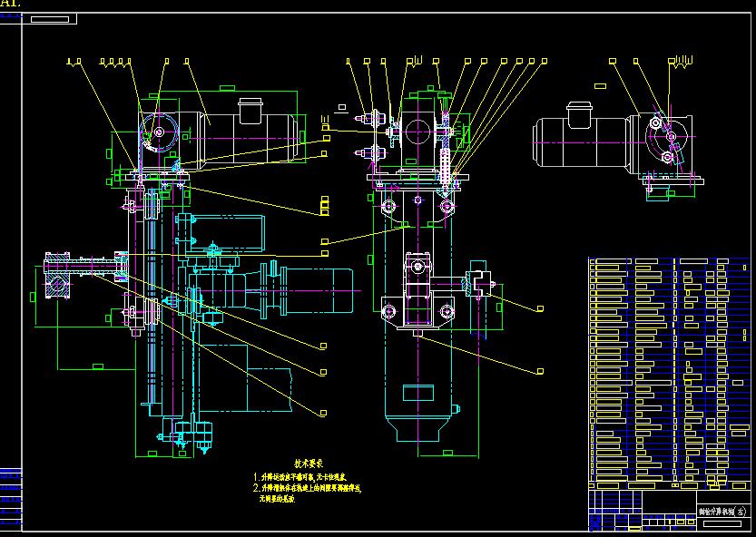The height and width of the screenshot is (537, 756).
Task: Click the small rectangle in the top-left frame corner
Action: pos(50,19)
